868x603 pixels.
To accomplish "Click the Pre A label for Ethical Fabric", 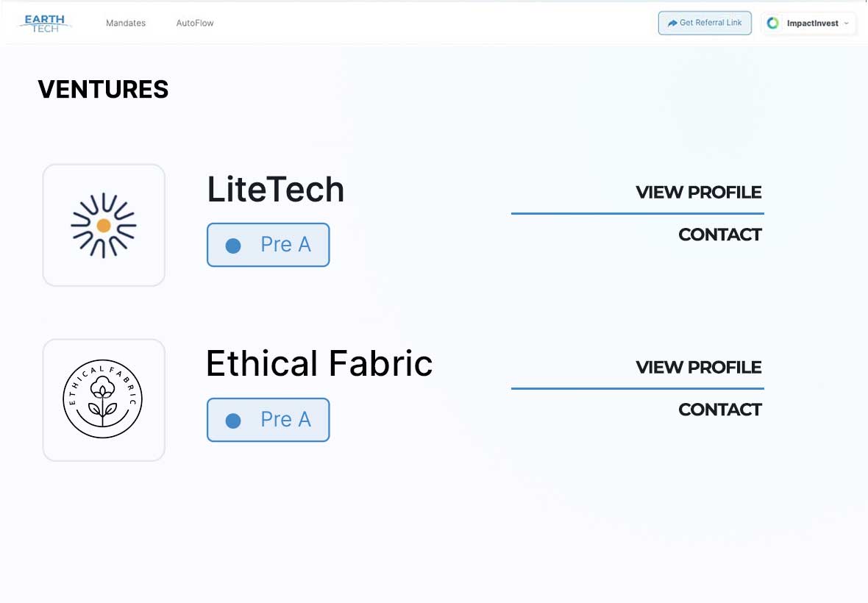I will [285, 420].
